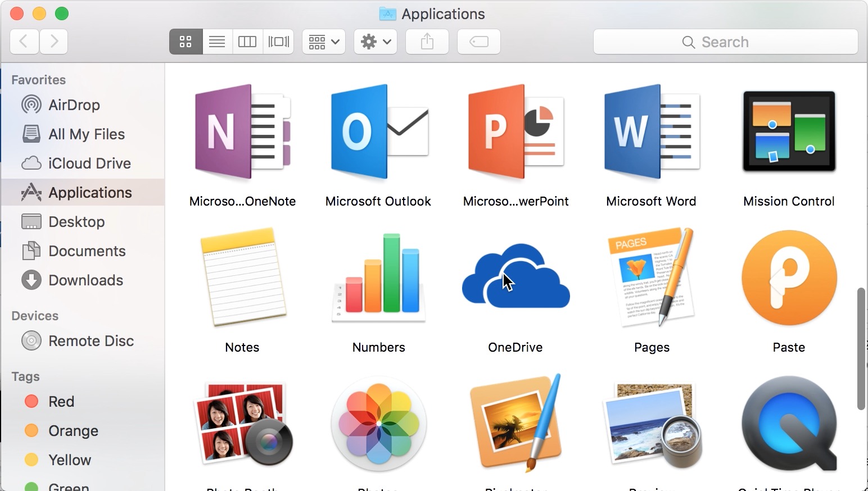This screenshot has height=491, width=868.
Task: Click the Search field
Action: coord(726,42)
